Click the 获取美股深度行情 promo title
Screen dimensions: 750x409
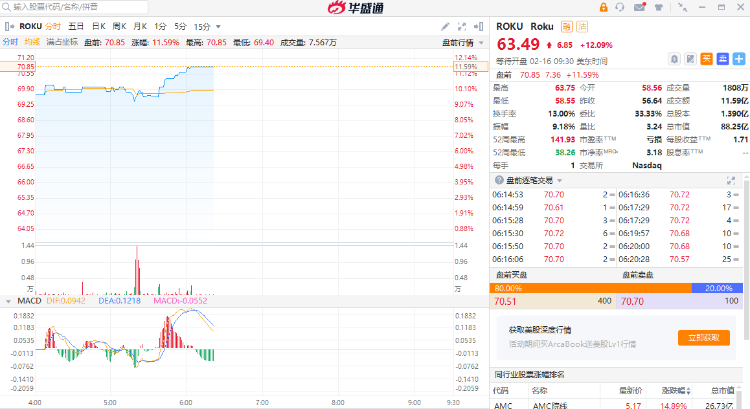point(540,330)
